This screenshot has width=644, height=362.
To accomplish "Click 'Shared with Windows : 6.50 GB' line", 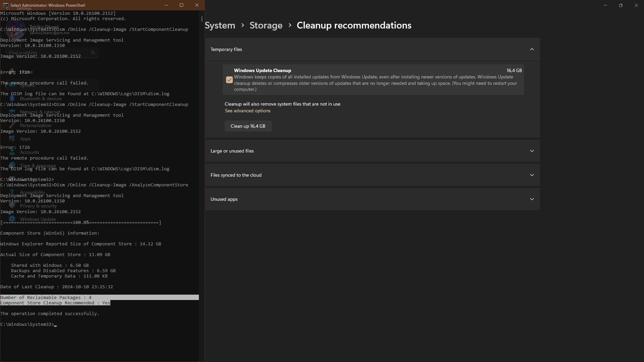I will 50,265.
